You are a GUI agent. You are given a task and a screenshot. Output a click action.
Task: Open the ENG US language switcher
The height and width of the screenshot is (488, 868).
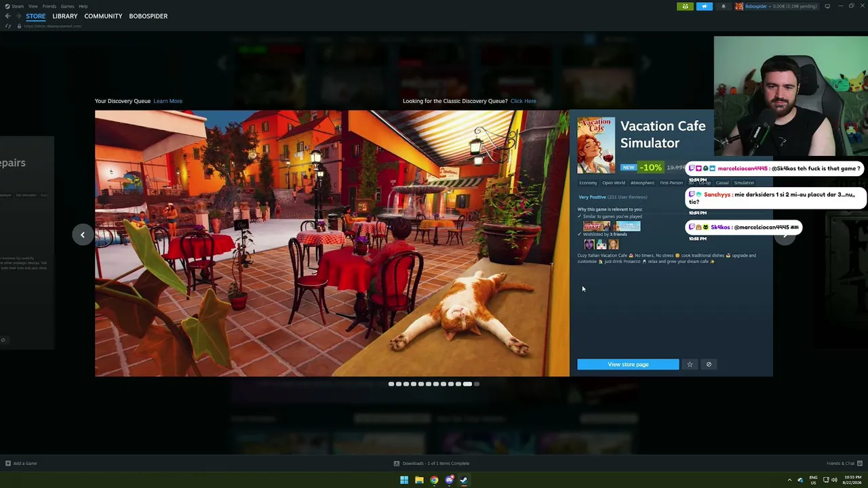pyautogui.click(x=813, y=480)
